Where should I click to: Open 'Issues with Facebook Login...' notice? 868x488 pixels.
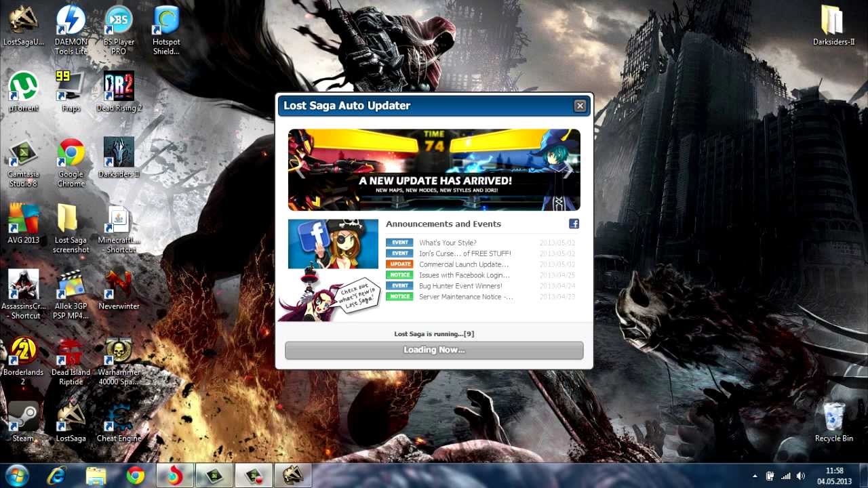pyautogui.click(x=465, y=275)
